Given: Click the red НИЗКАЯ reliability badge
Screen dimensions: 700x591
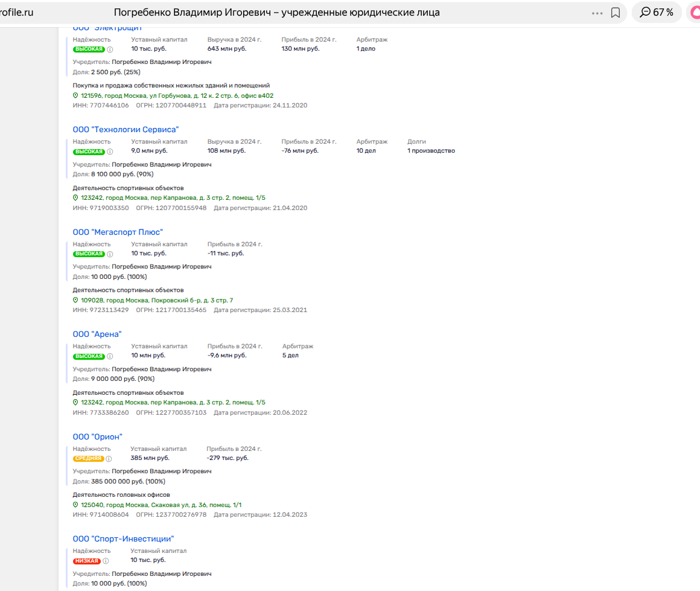Looking at the screenshot, I should tap(86, 561).
